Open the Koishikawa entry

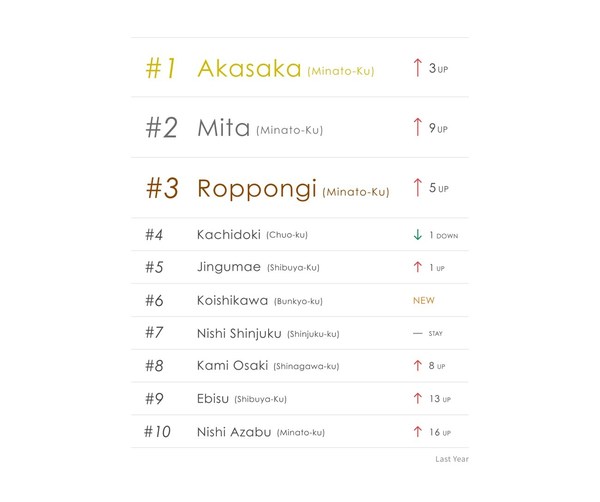pyautogui.click(x=231, y=300)
